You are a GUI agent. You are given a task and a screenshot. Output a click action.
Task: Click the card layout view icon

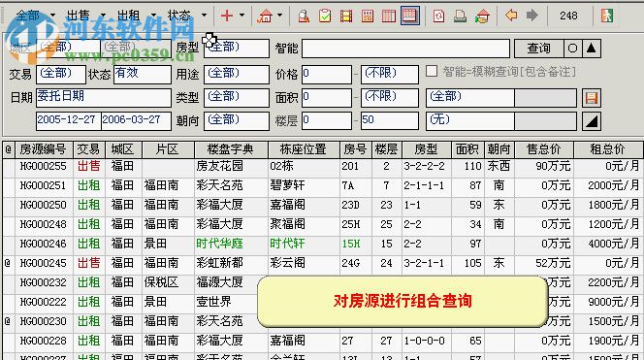tap(368, 16)
